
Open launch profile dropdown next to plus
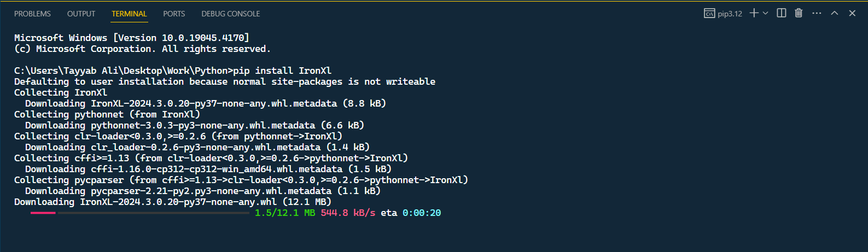[766, 13]
